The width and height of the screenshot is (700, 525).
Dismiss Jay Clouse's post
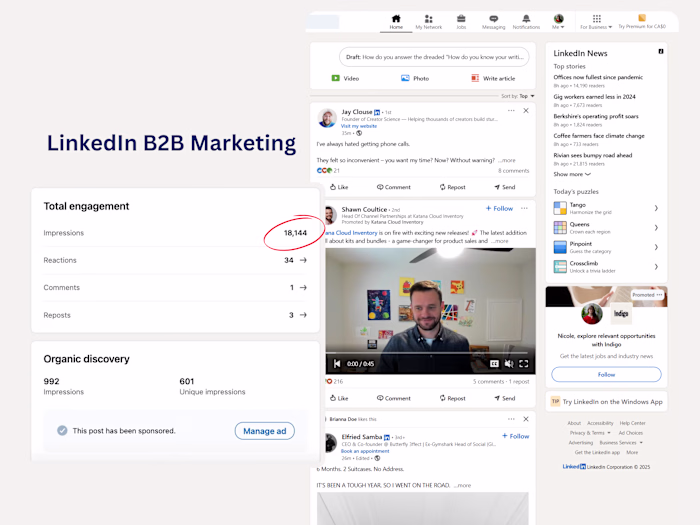[x=526, y=110]
